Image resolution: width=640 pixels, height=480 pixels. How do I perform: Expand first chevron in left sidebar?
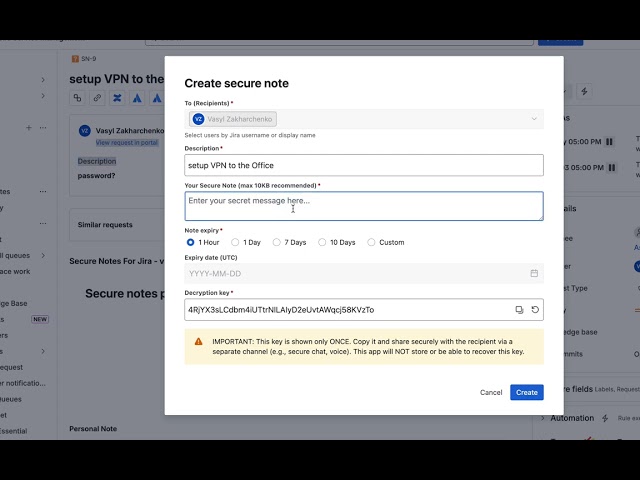click(43, 80)
